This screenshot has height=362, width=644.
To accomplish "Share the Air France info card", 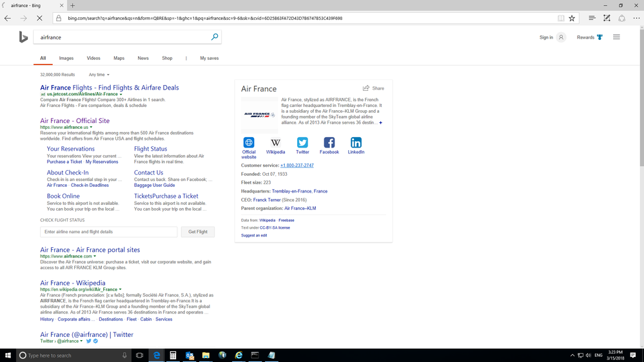I will click(373, 88).
